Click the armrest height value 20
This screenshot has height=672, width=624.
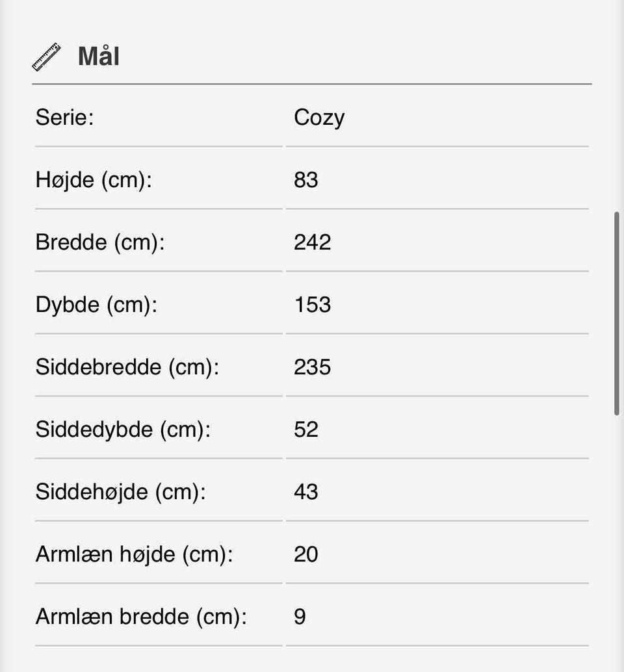305,554
